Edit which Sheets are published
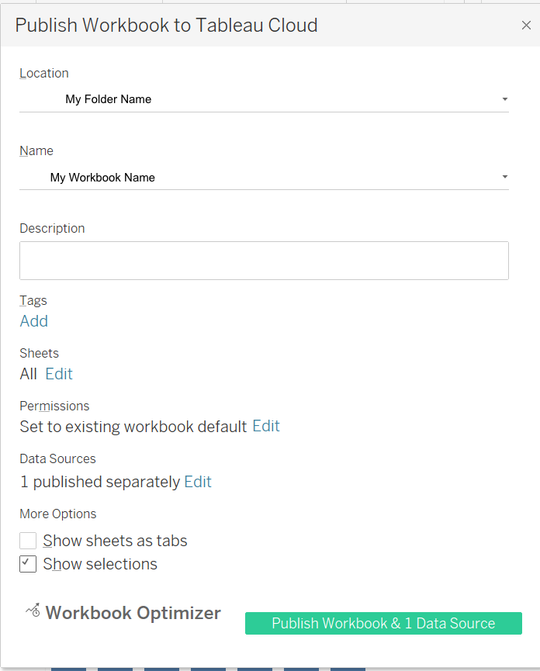540x671 pixels. click(x=59, y=374)
